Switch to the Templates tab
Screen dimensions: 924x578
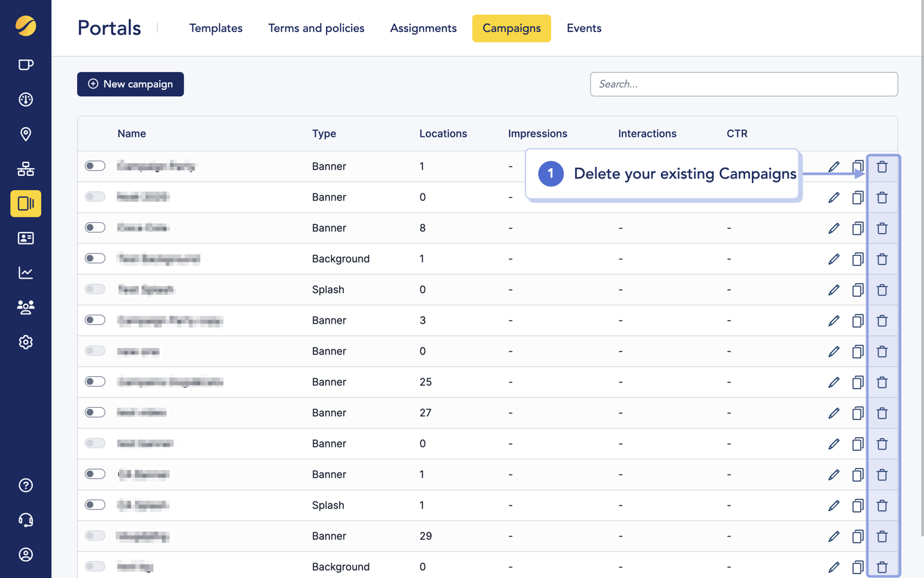[216, 28]
